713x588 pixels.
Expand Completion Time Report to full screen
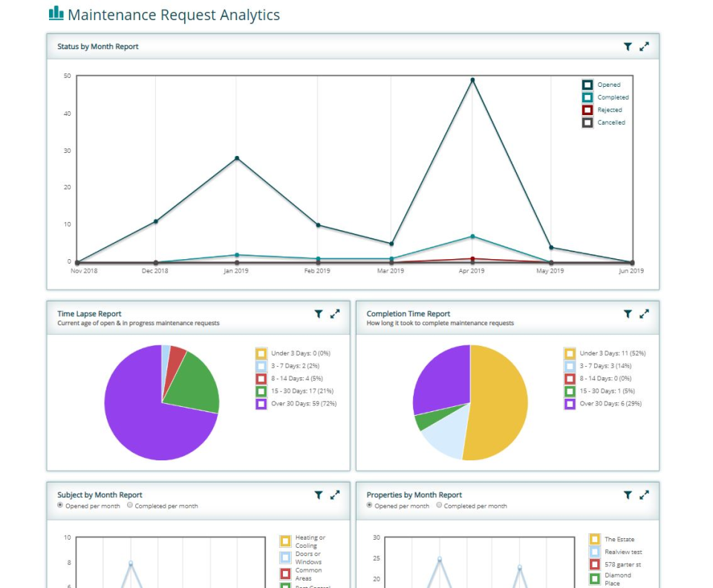(645, 313)
